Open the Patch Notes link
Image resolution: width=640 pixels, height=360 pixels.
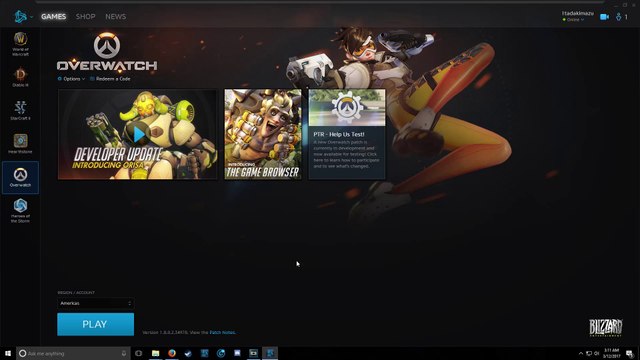pos(222,332)
